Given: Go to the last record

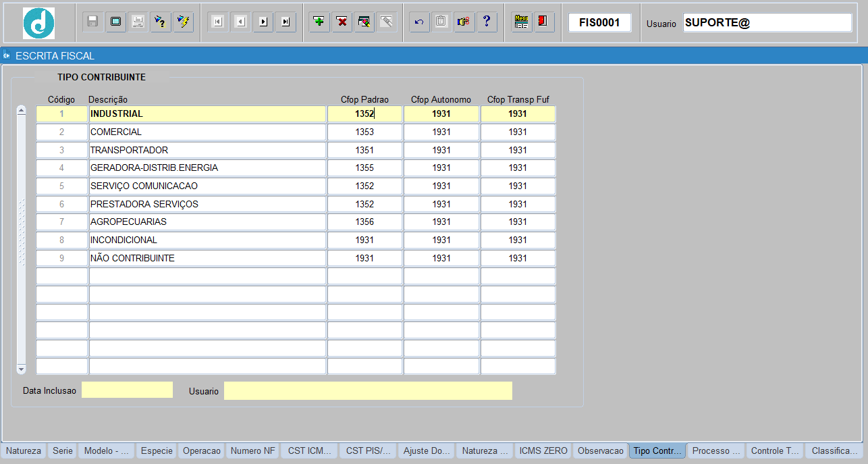Looking at the screenshot, I should [286, 22].
